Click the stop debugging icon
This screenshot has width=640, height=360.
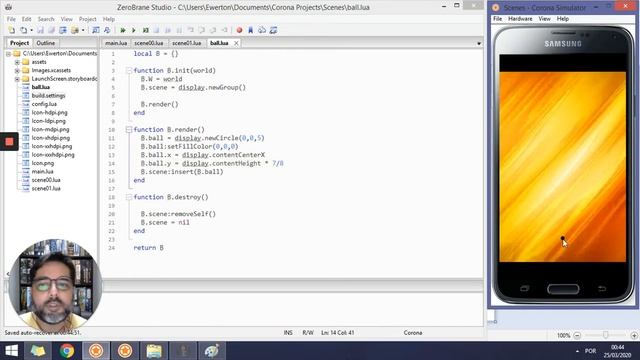(156, 30)
